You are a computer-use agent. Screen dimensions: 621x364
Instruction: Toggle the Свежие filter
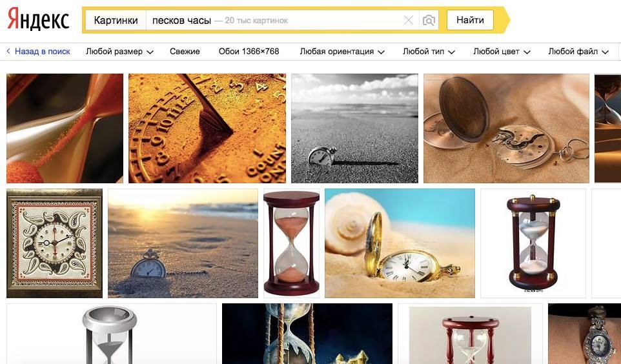185,52
